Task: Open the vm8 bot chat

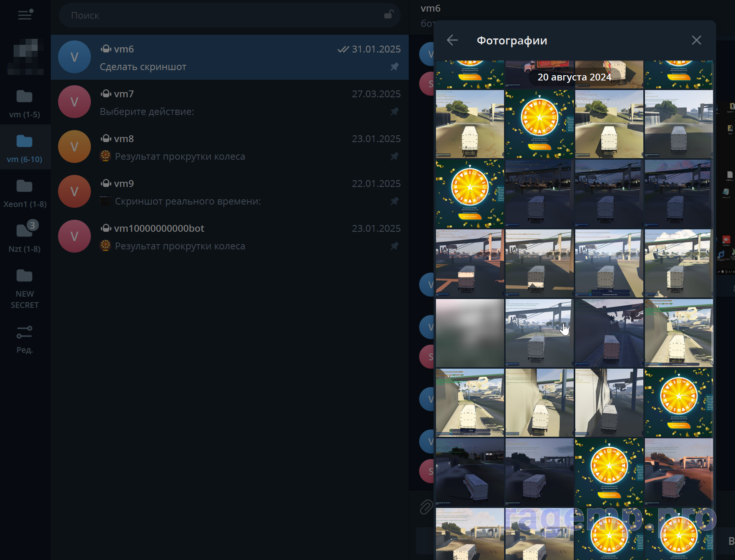Action: pos(229,147)
